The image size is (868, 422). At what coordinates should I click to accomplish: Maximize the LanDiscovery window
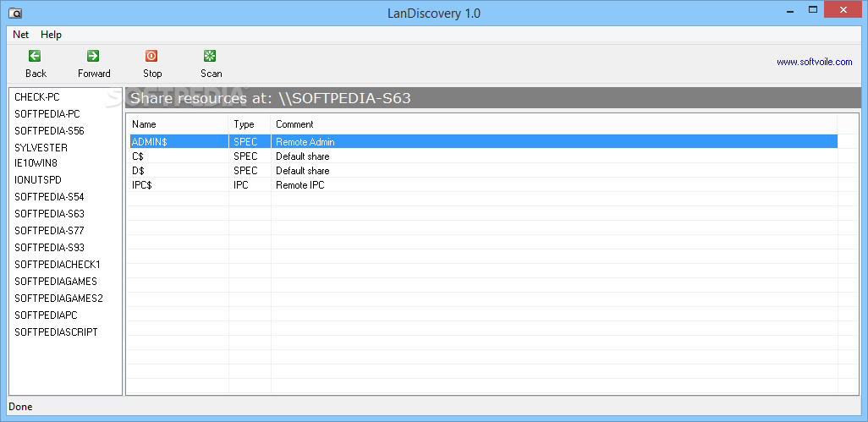(x=813, y=9)
